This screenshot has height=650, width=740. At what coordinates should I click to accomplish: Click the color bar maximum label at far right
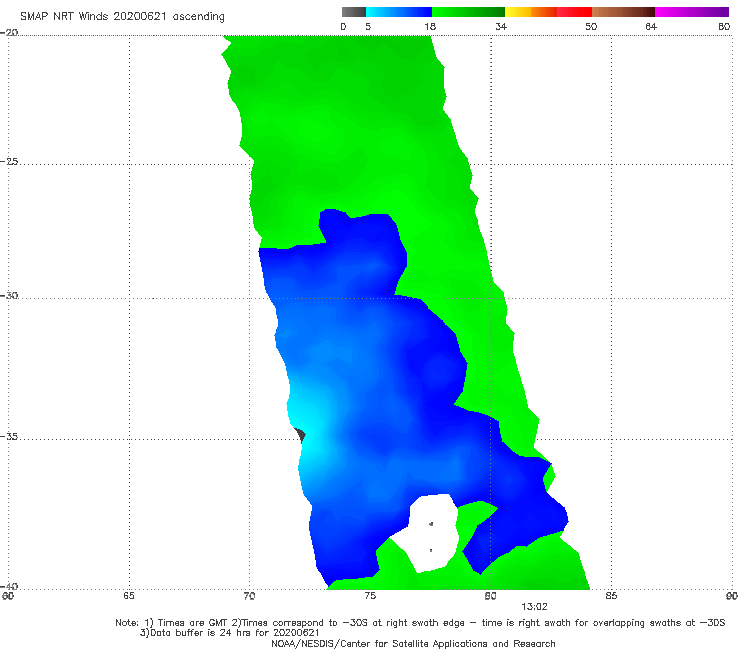[x=724, y=27]
